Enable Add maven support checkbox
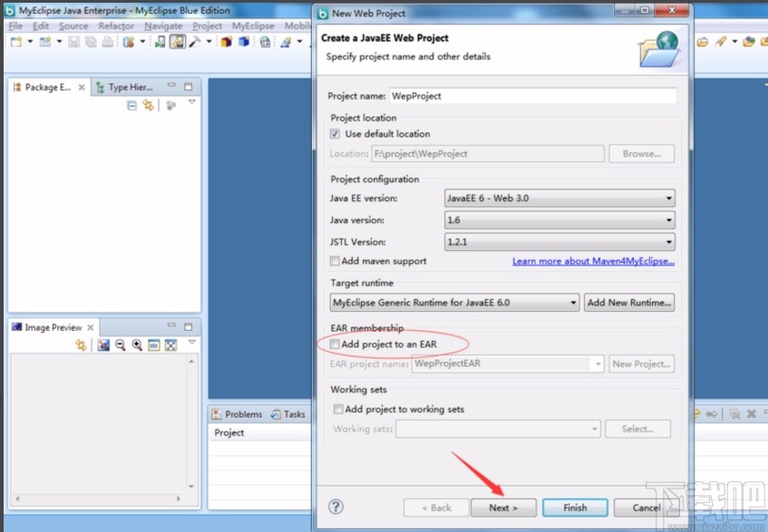This screenshot has height=532, width=768. [335, 261]
